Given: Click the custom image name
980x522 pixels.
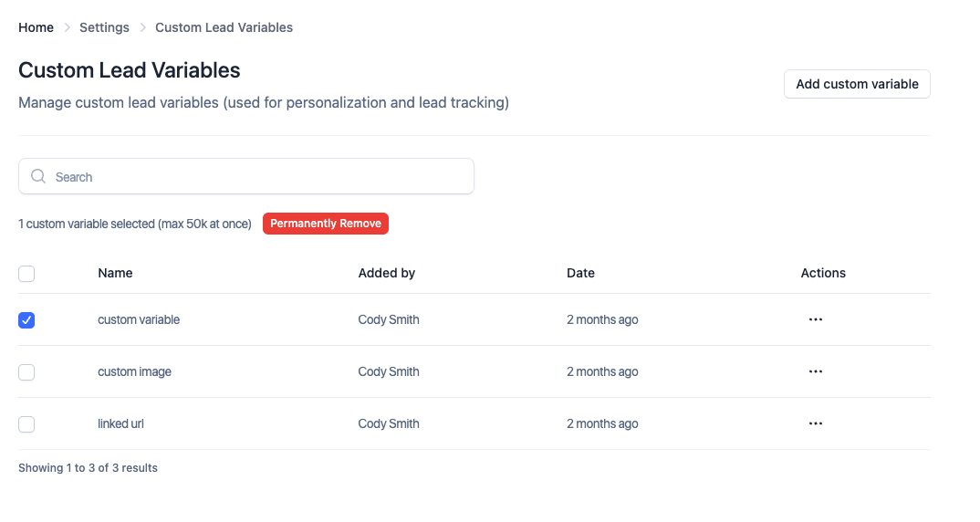Looking at the screenshot, I should click(134, 372).
